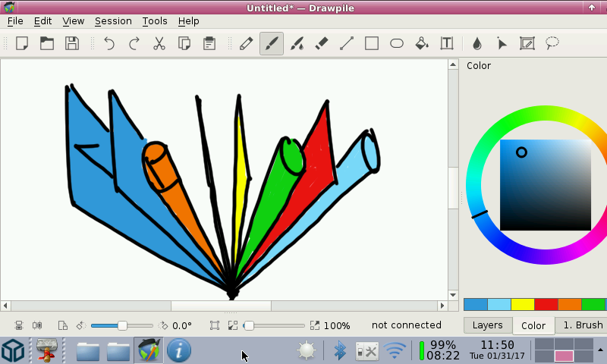Screen dimensions: 607x364
Task: Open the Bluetooth tray icon
Action: (340, 350)
